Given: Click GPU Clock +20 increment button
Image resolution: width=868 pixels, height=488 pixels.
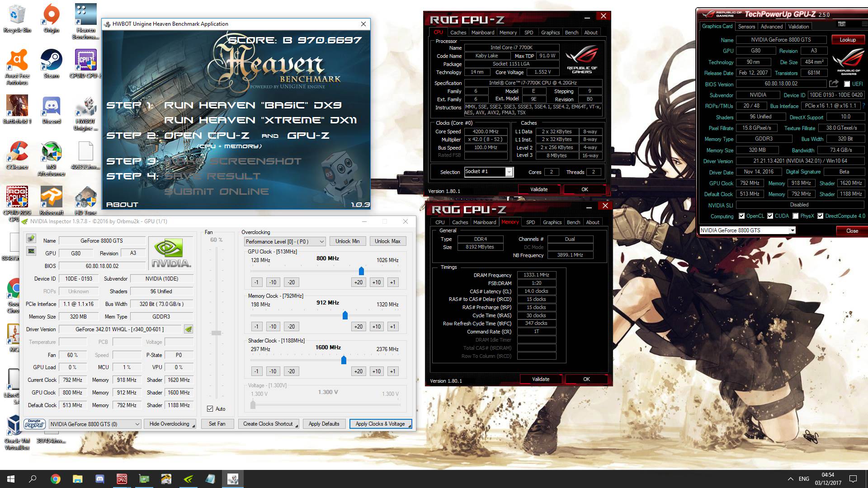Looking at the screenshot, I should [x=358, y=282].
